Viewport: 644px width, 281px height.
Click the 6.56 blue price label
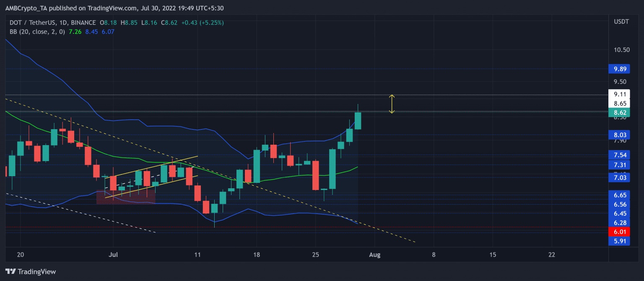pos(619,204)
